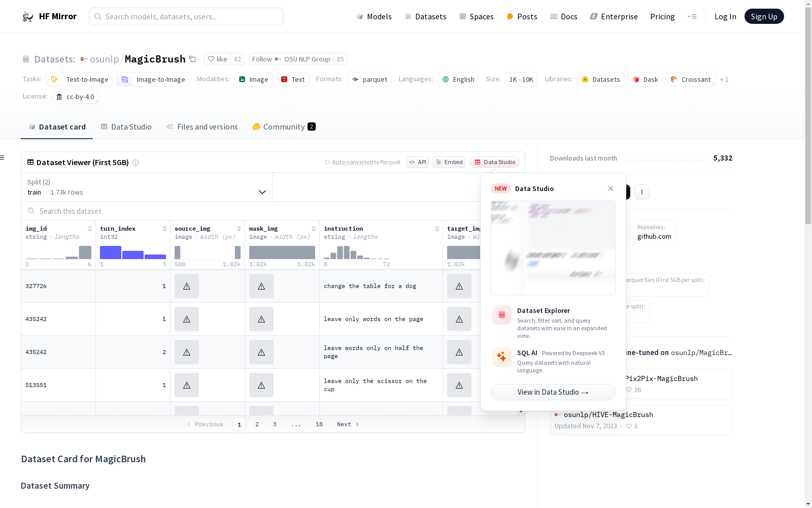Open the Models nav item
Viewport: 812px width, 508px height.
(x=374, y=16)
